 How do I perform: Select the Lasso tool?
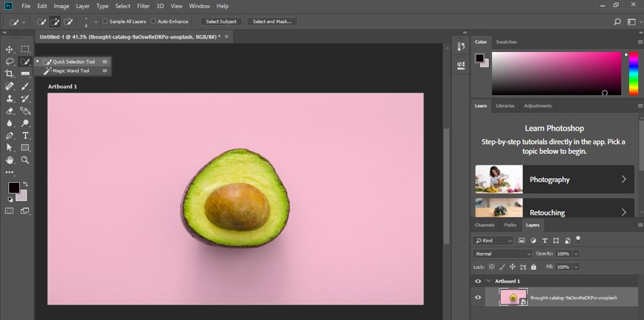[x=10, y=62]
